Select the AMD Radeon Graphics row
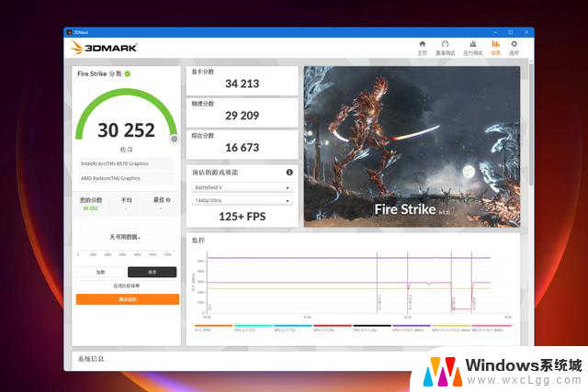The height and width of the screenshot is (392, 588). 127,178
